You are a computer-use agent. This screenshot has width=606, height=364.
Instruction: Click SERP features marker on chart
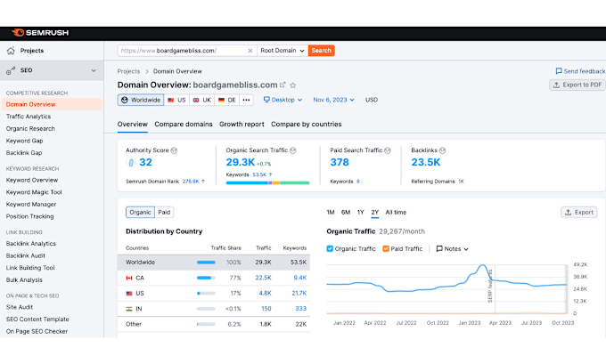490,286
